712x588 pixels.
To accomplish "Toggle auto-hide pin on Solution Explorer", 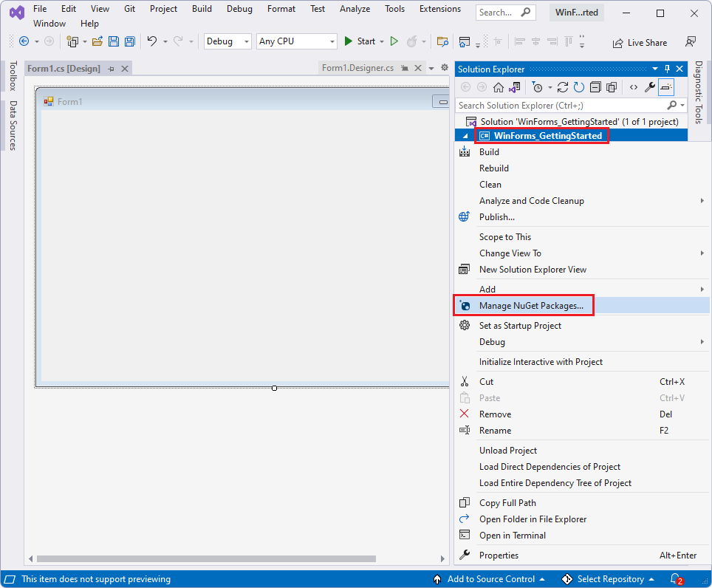I will point(667,69).
